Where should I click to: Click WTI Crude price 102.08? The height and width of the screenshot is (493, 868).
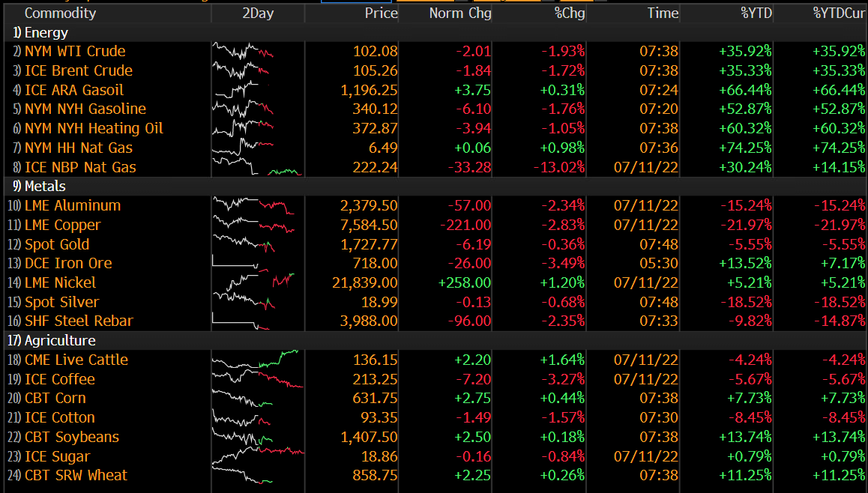click(376, 51)
